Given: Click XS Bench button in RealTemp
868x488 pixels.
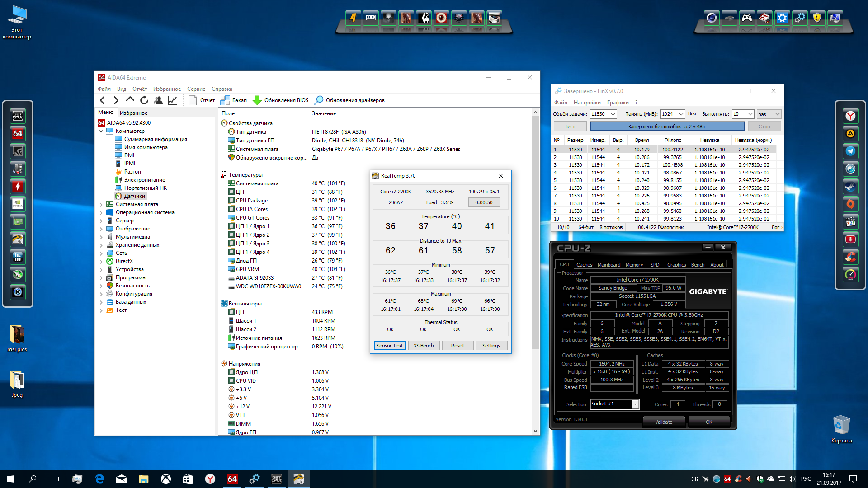Looking at the screenshot, I should pyautogui.click(x=424, y=346).
